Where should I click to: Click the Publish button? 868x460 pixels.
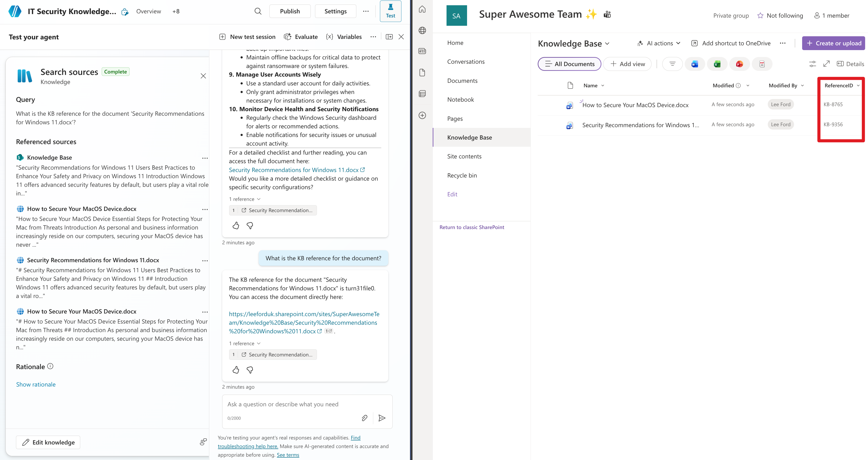[289, 11]
